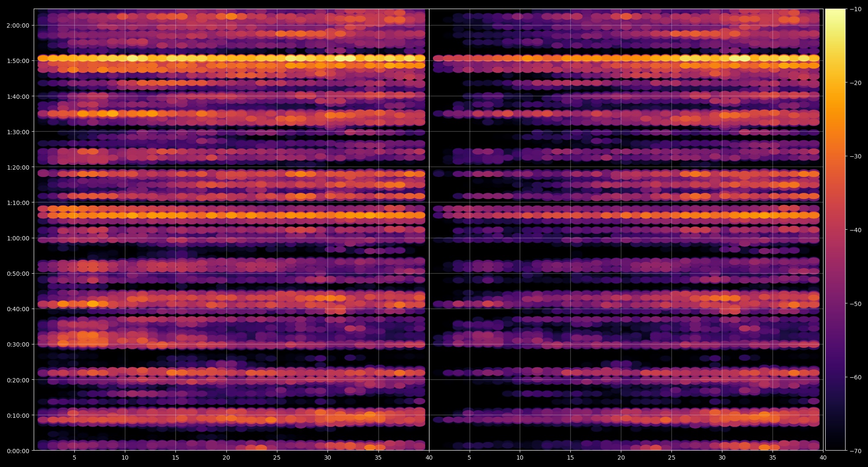Click the 1:10:00 y-axis tick label
Image resolution: width=868 pixels, height=467 pixels.
[18, 203]
